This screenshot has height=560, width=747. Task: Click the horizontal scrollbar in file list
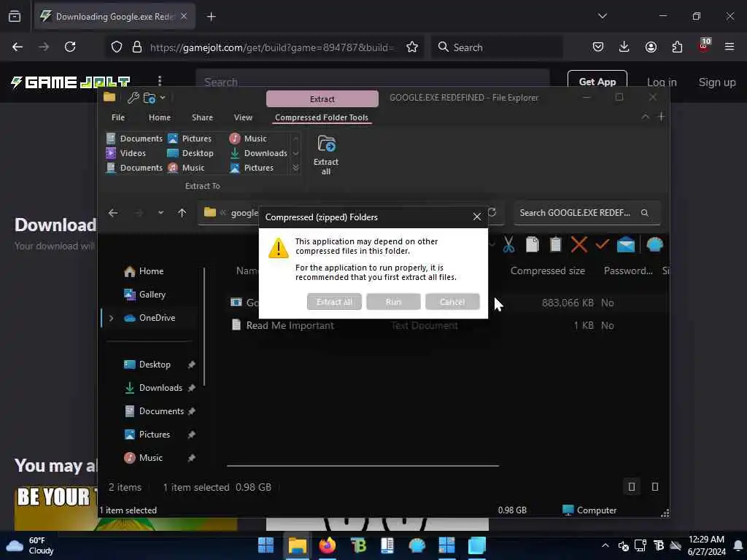tap(363, 466)
